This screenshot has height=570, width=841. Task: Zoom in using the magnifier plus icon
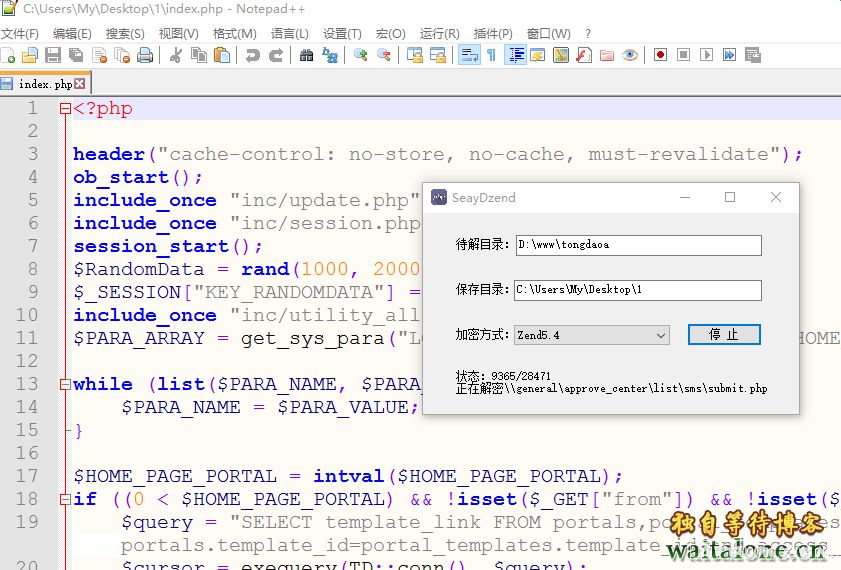point(360,55)
